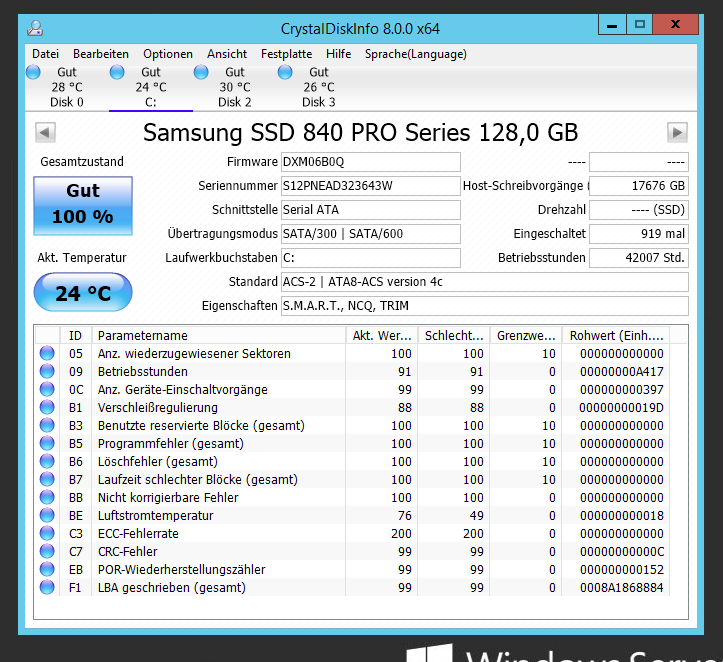This screenshot has width=723, height=662.
Task: Switch to the C: disk tab
Action: point(151,87)
